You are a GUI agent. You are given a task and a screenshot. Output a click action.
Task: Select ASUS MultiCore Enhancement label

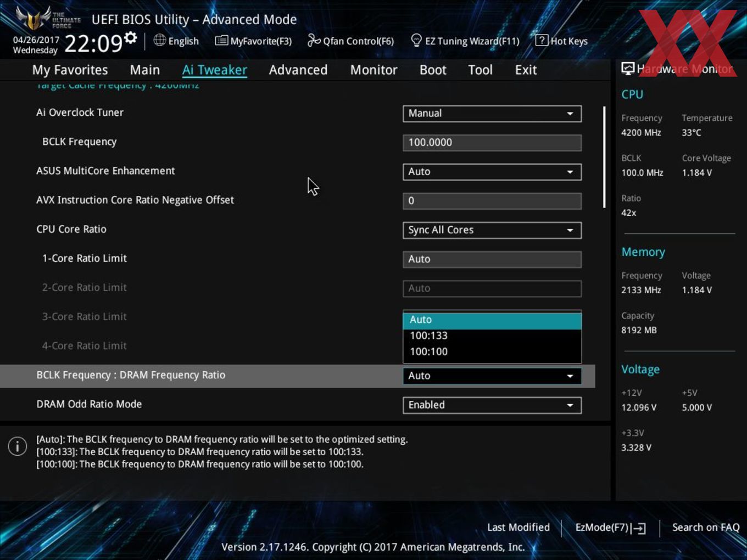[x=105, y=171]
